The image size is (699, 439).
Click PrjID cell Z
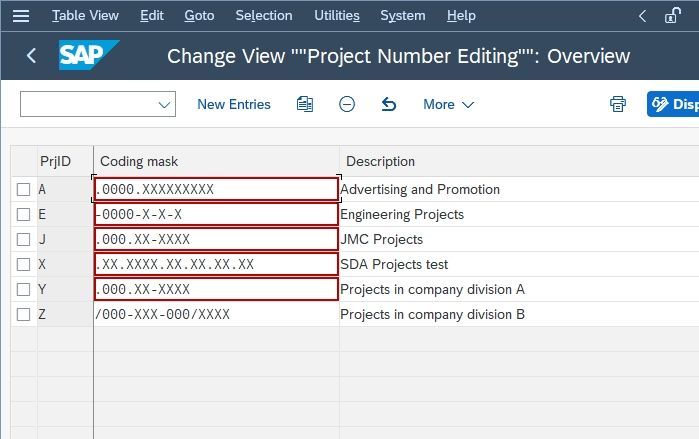pos(65,314)
